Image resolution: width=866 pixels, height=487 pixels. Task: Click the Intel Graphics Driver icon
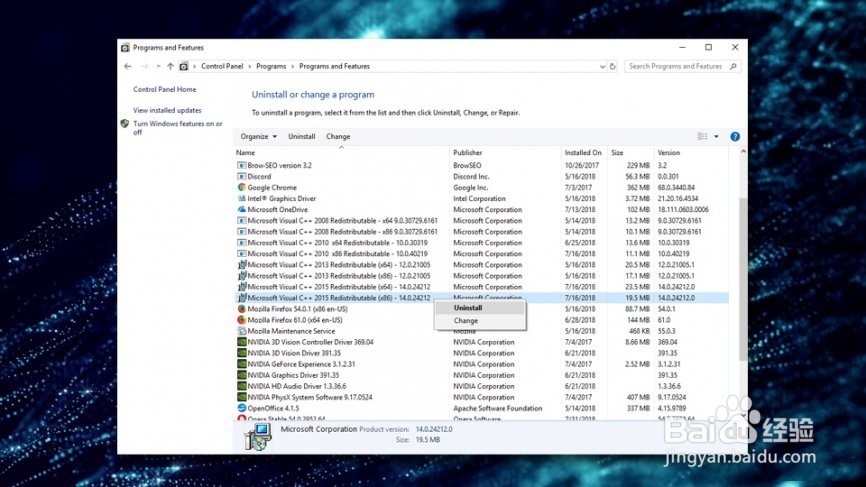point(241,198)
